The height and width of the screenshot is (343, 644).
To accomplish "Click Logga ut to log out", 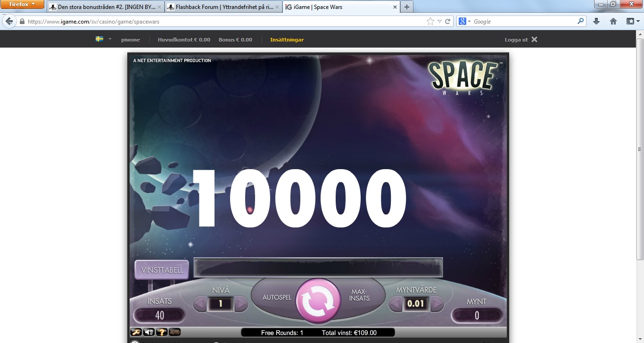I will 521,40.
